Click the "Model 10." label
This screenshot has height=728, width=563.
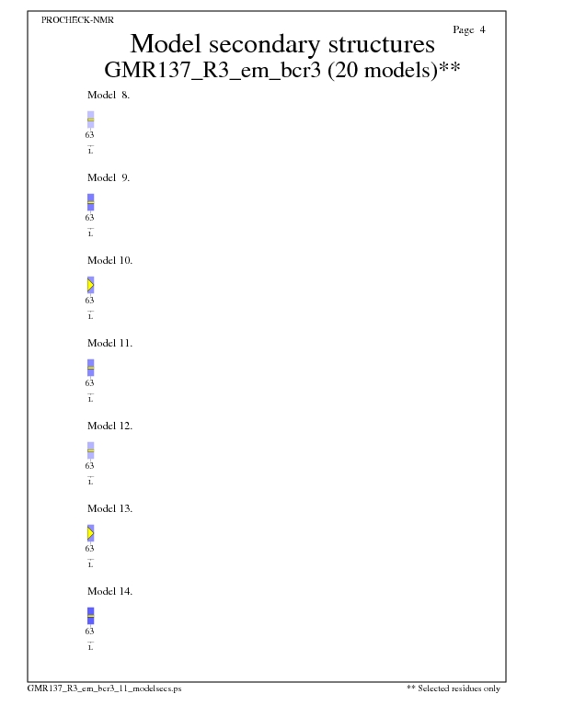pyautogui.click(x=110, y=260)
